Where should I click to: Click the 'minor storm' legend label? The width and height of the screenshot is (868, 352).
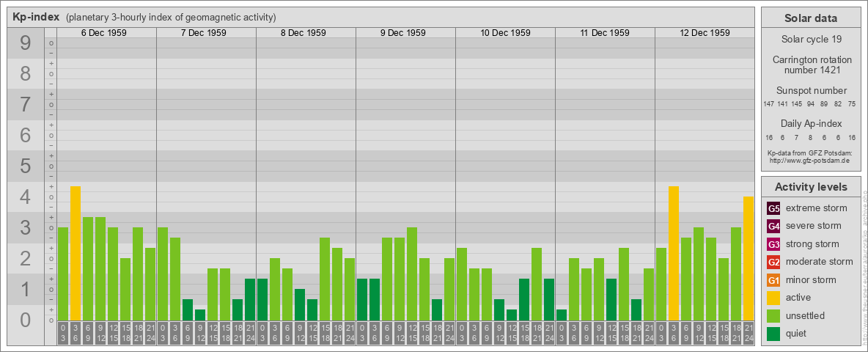(811, 280)
